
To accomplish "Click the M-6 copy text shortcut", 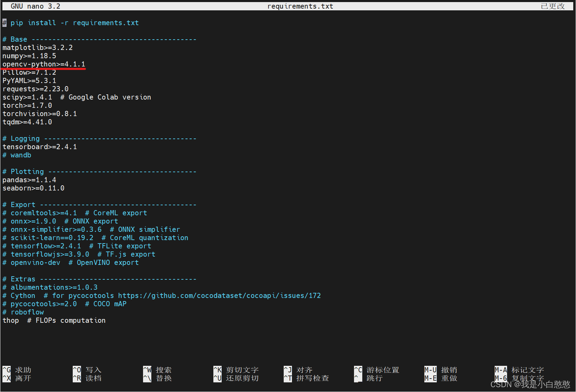I will tap(519, 378).
